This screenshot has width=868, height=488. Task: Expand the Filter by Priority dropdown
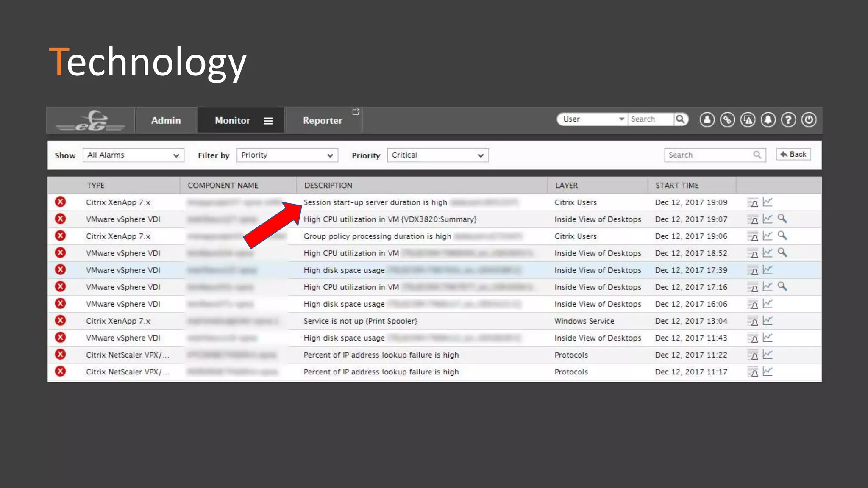[287, 155]
